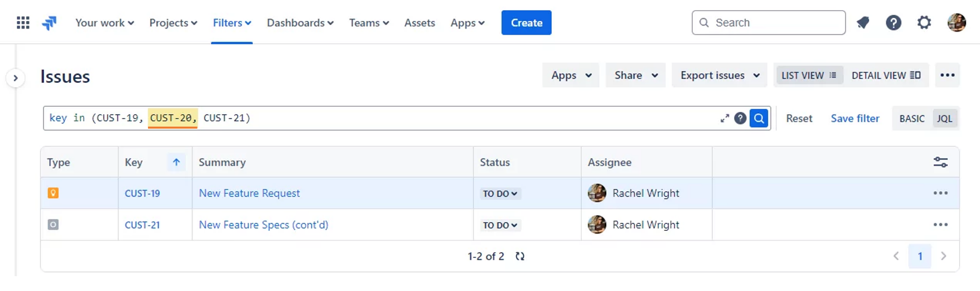
Task: Change CUST-19 status via TO DO dropdown
Action: point(500,193)
